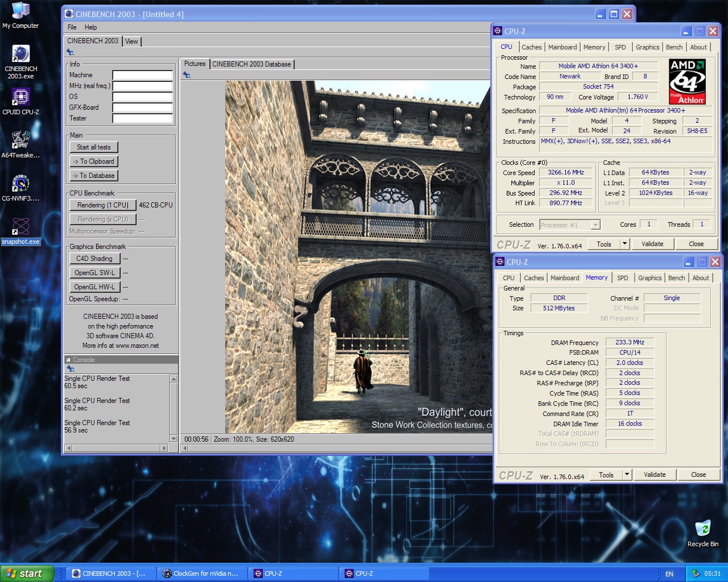Select the snapshot.exe desktop icon
The height and width of the screenshot is (582, 728).
pos(20,231)
